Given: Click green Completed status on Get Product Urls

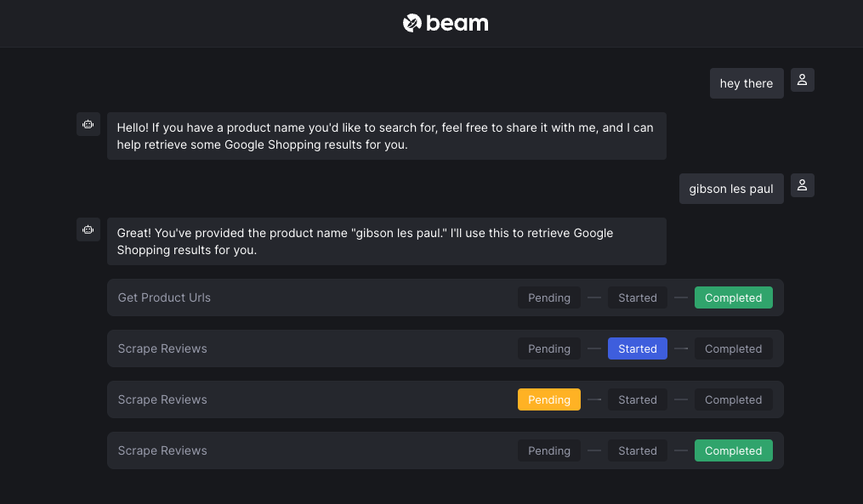Looking at the screenshot, I should [x=733, y=297].
